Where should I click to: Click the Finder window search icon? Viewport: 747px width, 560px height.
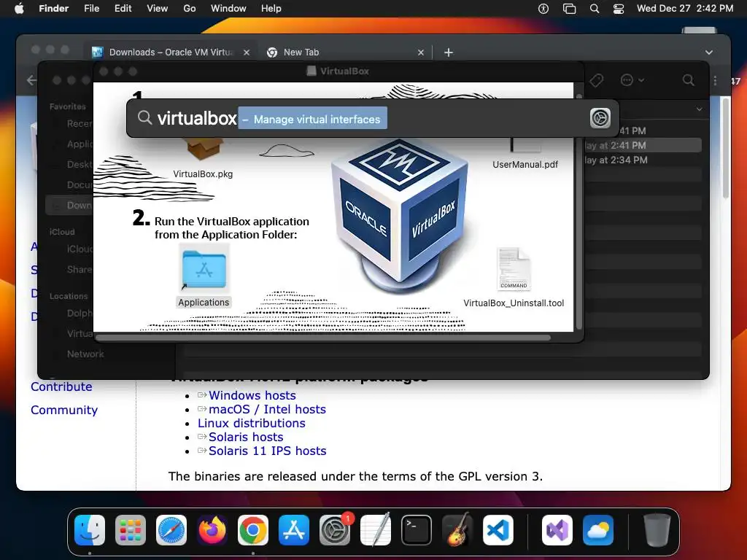(688, 80)
